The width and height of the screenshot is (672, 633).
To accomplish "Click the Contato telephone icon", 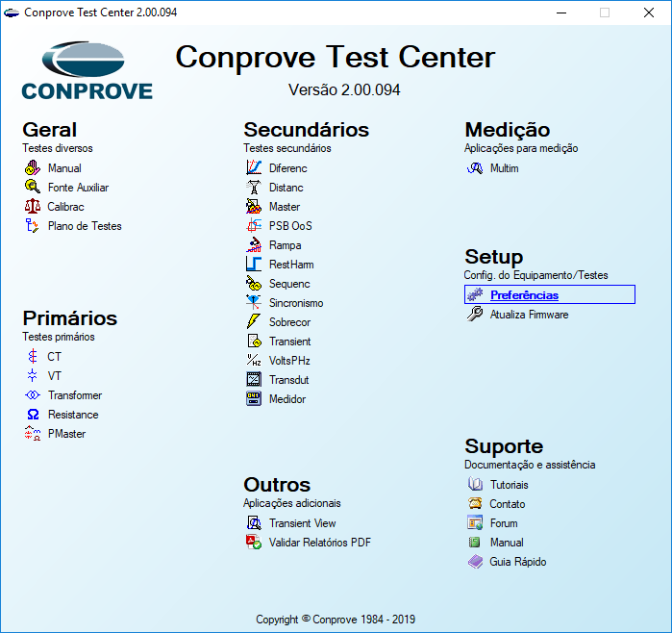I will coord(475,503).
